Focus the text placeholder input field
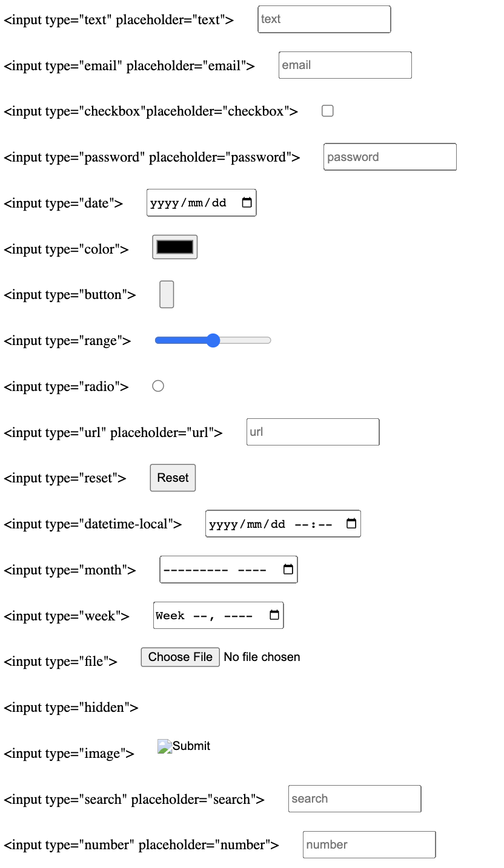This screenshot has height=868, width=504. point(324,19)
